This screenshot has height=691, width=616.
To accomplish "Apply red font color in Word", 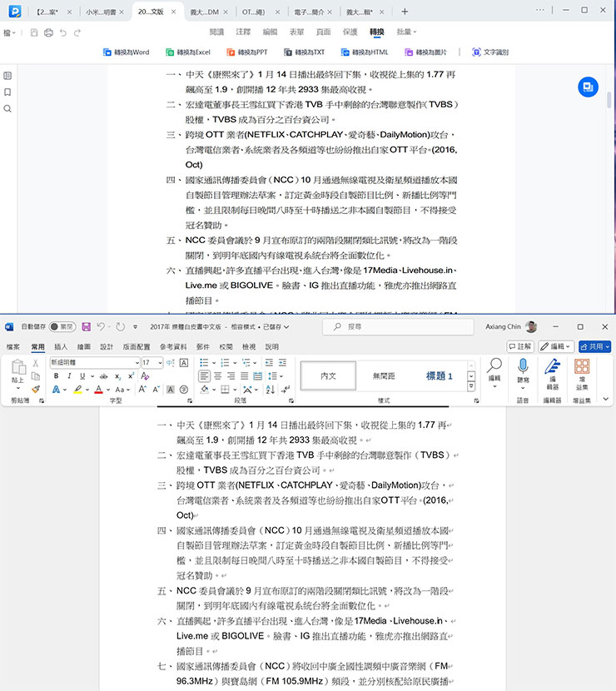I will point(99,390).
